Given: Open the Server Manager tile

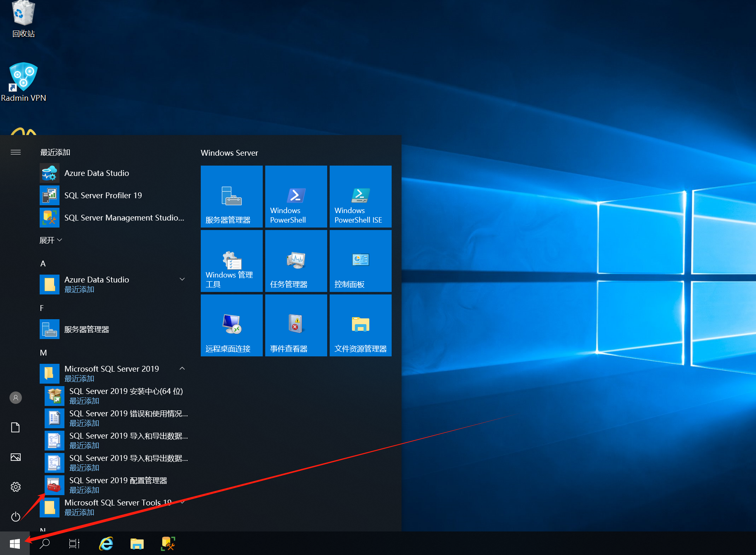Looking at the screenshot, I should 231,197.
